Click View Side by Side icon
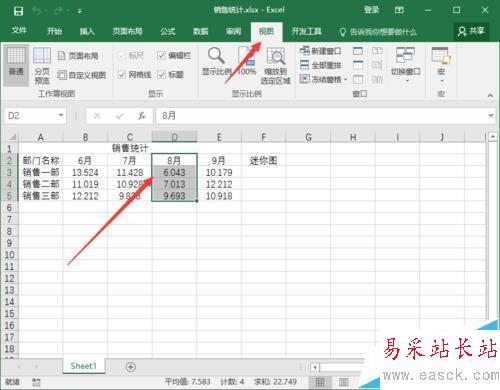Image resolution: width=500 pixels, height=390 pixels. [x=377, y=51]
